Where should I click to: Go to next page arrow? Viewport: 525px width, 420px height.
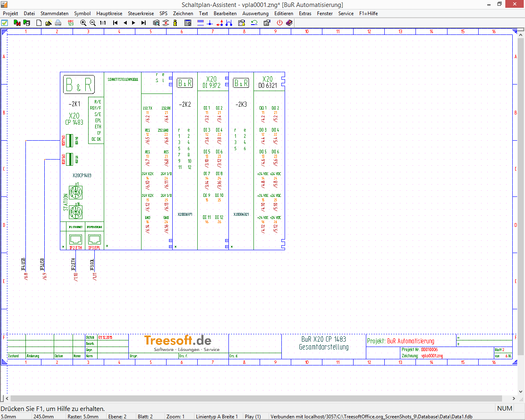click(x=134, y=23)
